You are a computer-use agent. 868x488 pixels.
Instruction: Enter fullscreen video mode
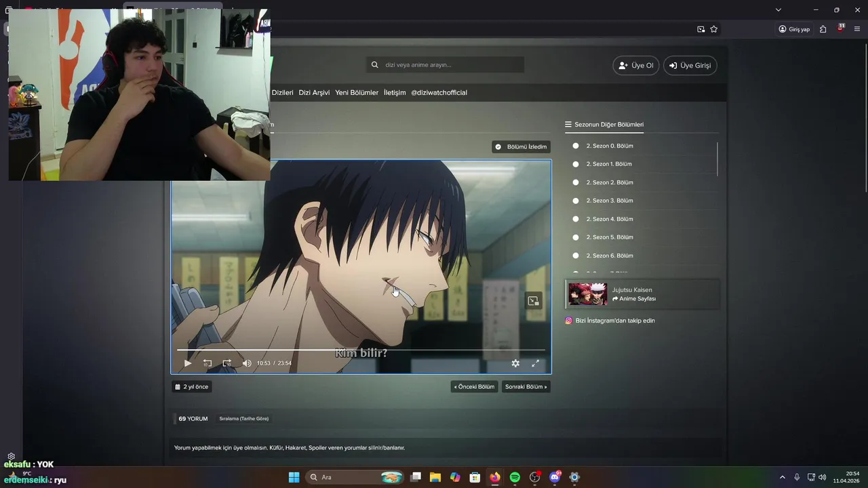[535, 363]
